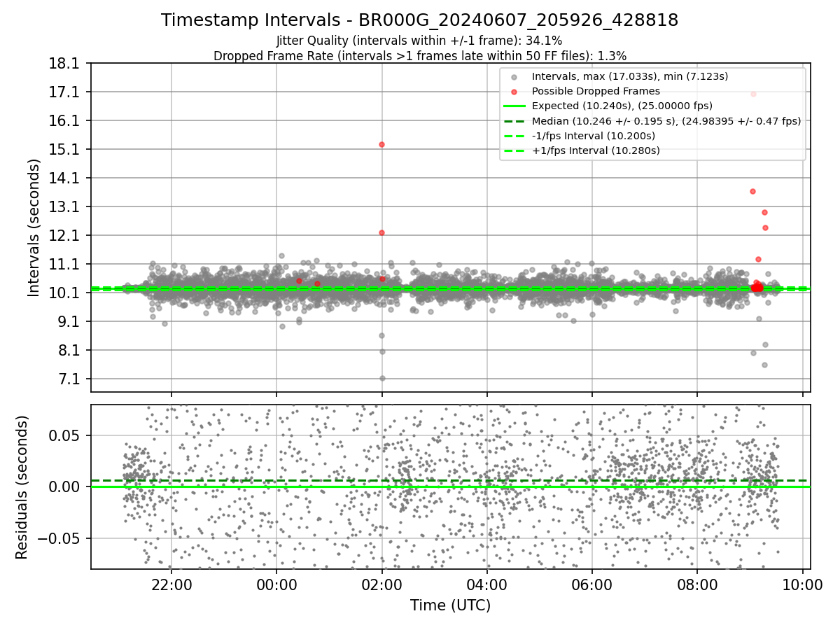
Task: Click legend entry starting 'Median (10.246 +/- 0.195 s)'
Action: (x=666, y=120)
